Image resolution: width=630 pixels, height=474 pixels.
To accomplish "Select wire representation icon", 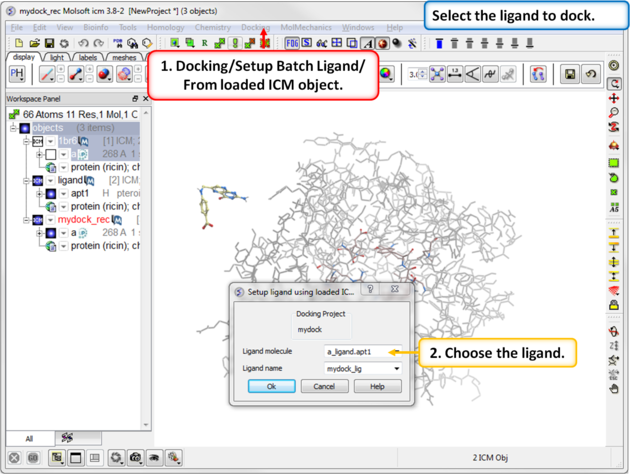I will tap(47, 74).
